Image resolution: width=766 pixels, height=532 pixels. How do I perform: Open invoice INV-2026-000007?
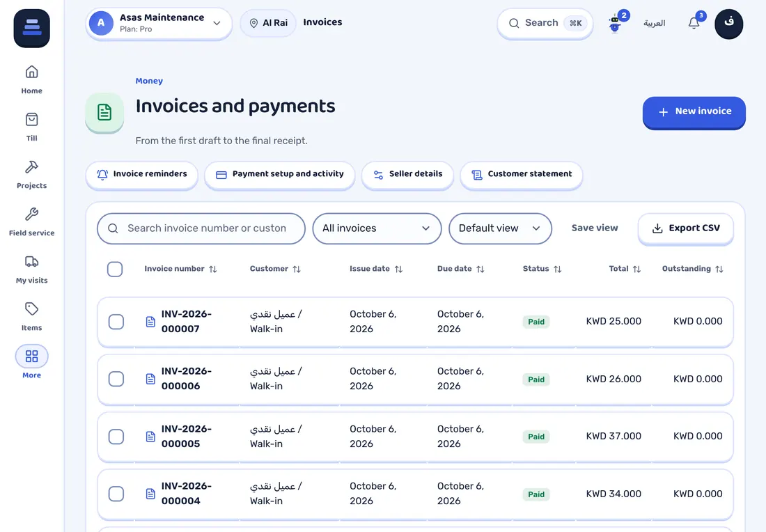tap(186, 322)
